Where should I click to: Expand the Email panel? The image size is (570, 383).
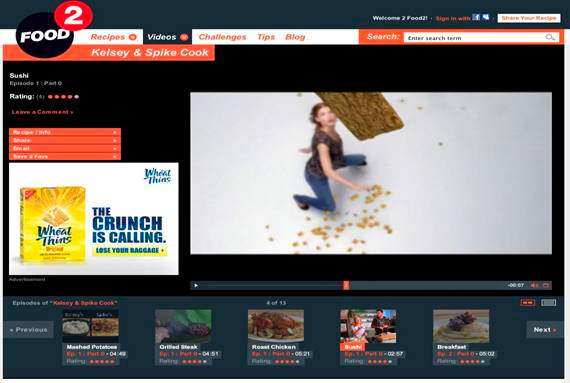(65, 148)
